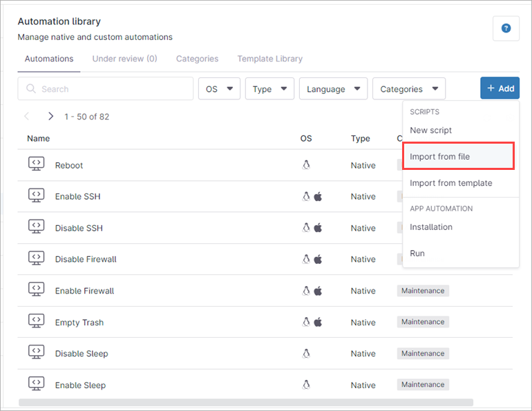Click inside the Search input field
The image size is (532, 411).
click(x=106, y=89)
